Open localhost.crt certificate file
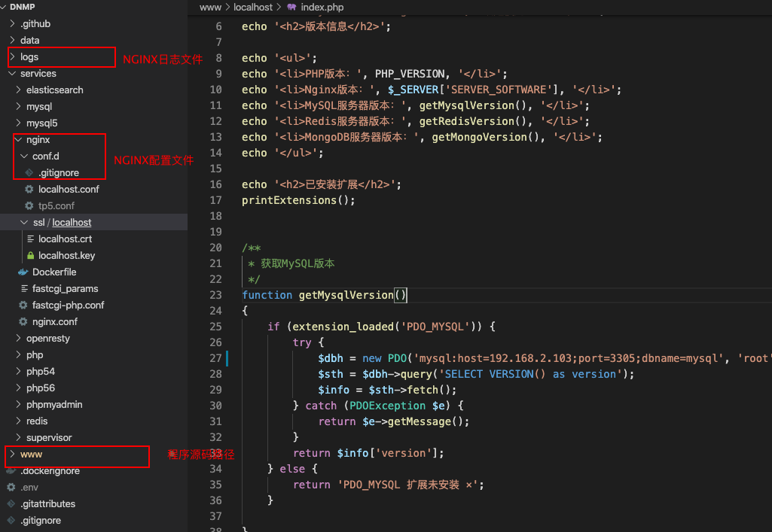Image resolution: width=772 pixels, height=532 pixels. (x=65, y=239)
